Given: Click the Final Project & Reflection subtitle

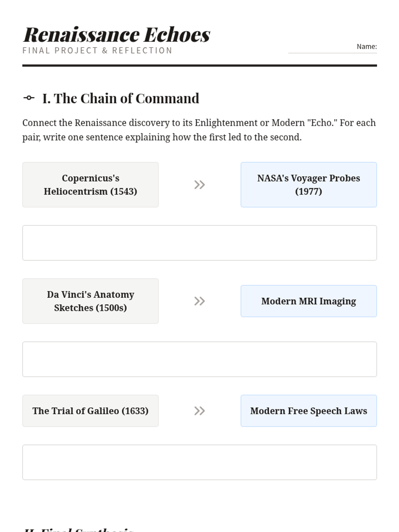Looking at the screenshot, I should [x=97, y=51].
